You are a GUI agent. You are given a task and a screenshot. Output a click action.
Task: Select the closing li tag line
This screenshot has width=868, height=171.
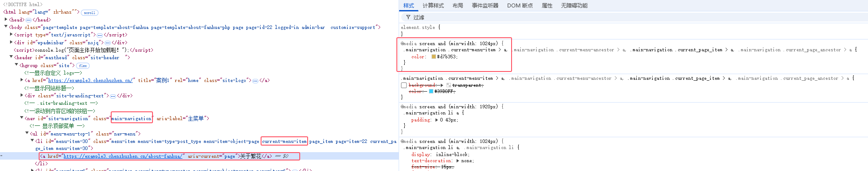(41, 164)
